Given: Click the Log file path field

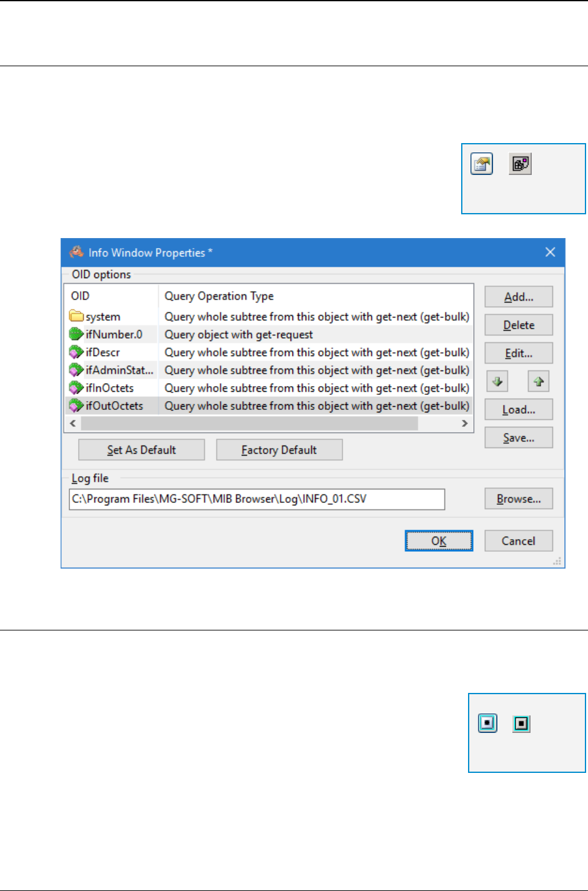Looking at the screenshot, I should (x=257, y=499).
